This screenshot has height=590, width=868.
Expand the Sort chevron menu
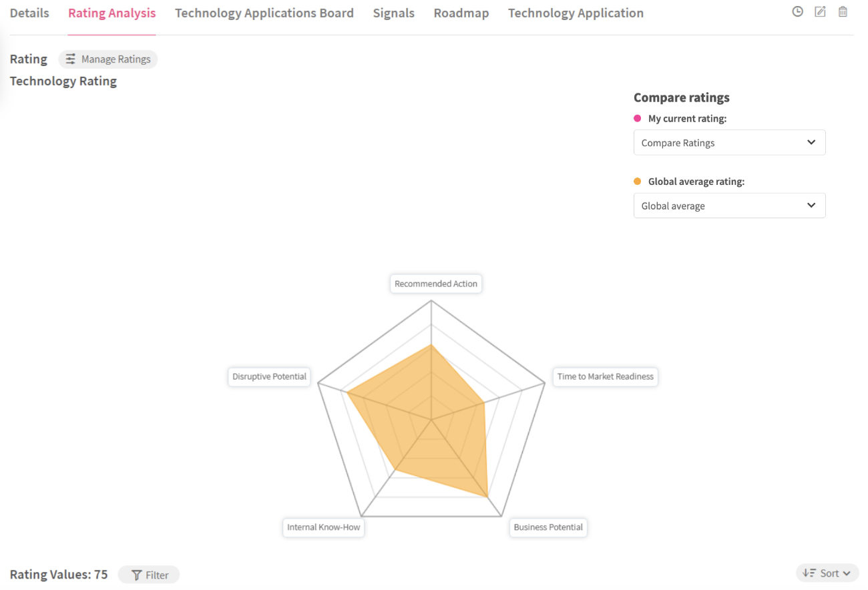(x=847, y=573)
